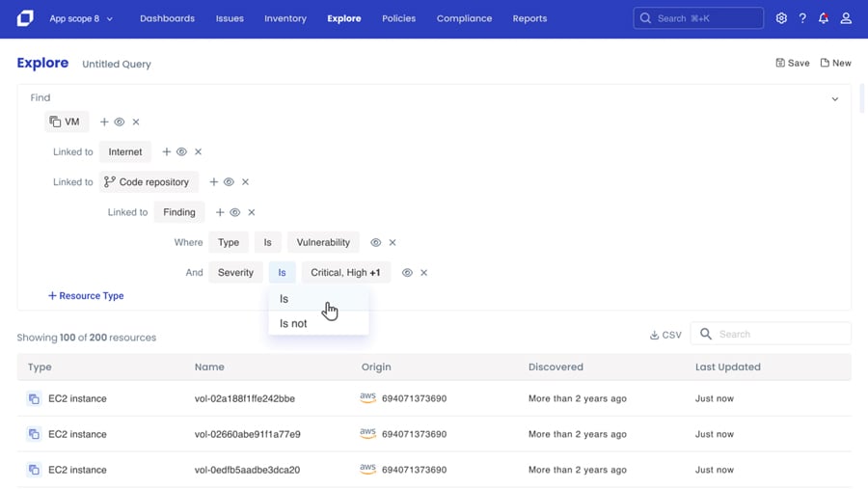The image size is (868, 489).
Task: Focus the global Search ⌘K field
Action: click(698, 18)
